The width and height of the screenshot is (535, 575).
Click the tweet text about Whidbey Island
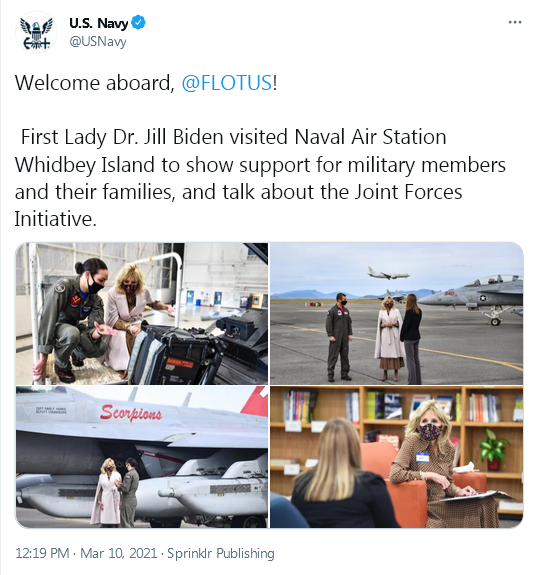[x=260, y=178]
